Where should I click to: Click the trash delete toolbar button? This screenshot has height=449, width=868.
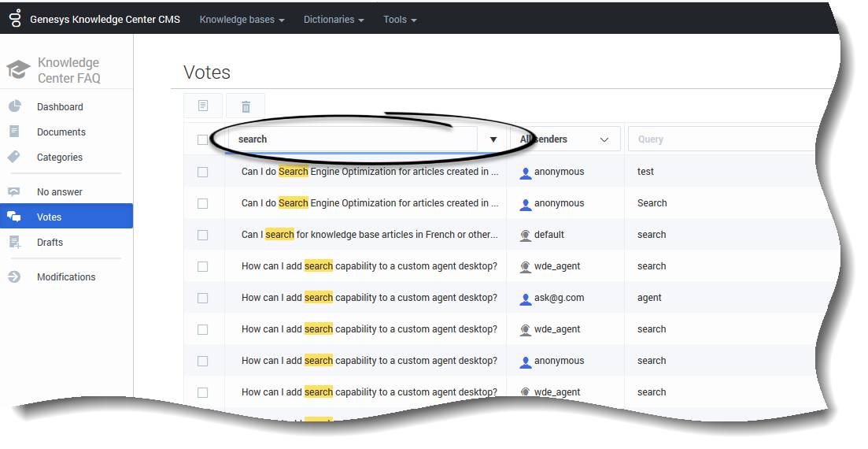(246, 106)
